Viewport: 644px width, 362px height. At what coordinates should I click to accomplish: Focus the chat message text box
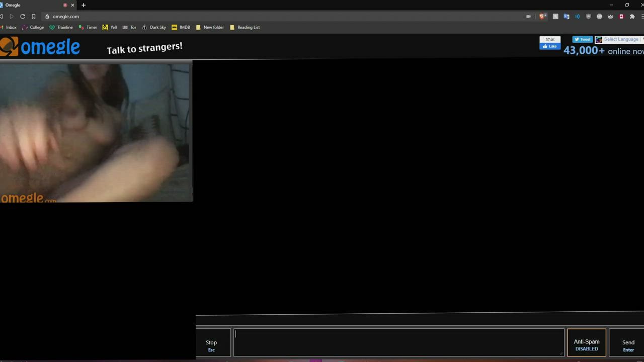tap(398, 342)
